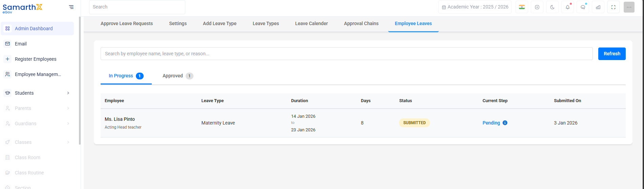The image size is (644, 189).
Task: Switch to the Approval Chains tab
Action: (361, 23)
